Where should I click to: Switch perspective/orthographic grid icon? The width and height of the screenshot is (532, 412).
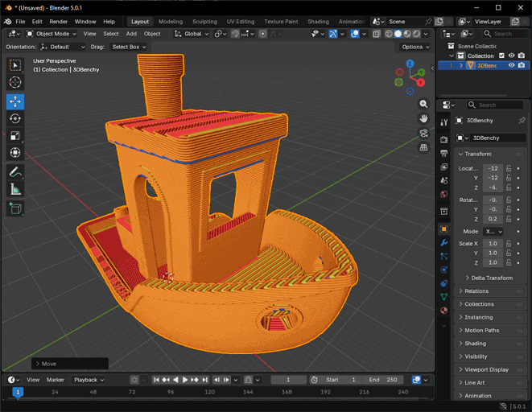click(x=423, y=147)
